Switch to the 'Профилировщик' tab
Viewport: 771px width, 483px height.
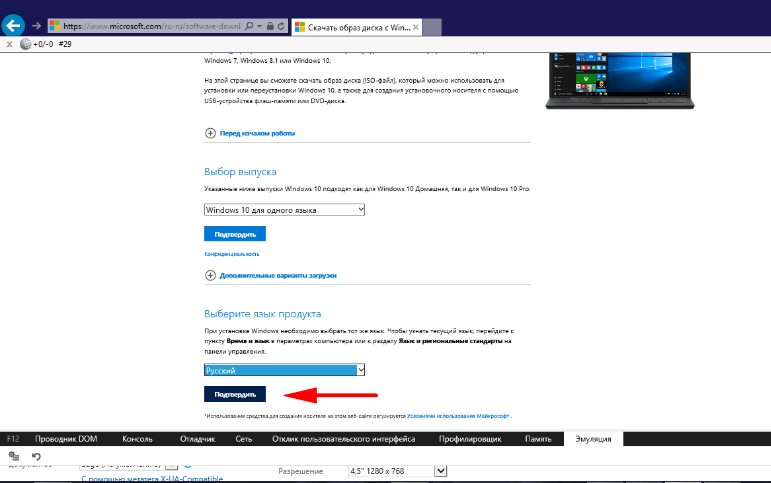(470, 439)
